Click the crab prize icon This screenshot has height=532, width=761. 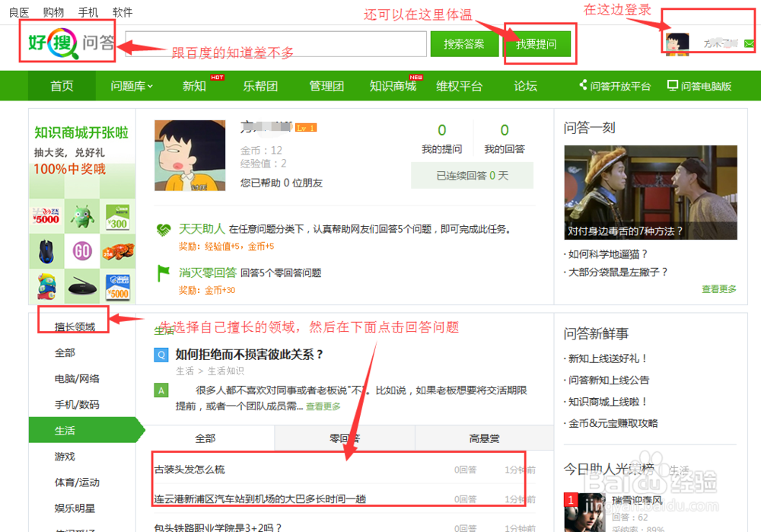tap(118, 251)
